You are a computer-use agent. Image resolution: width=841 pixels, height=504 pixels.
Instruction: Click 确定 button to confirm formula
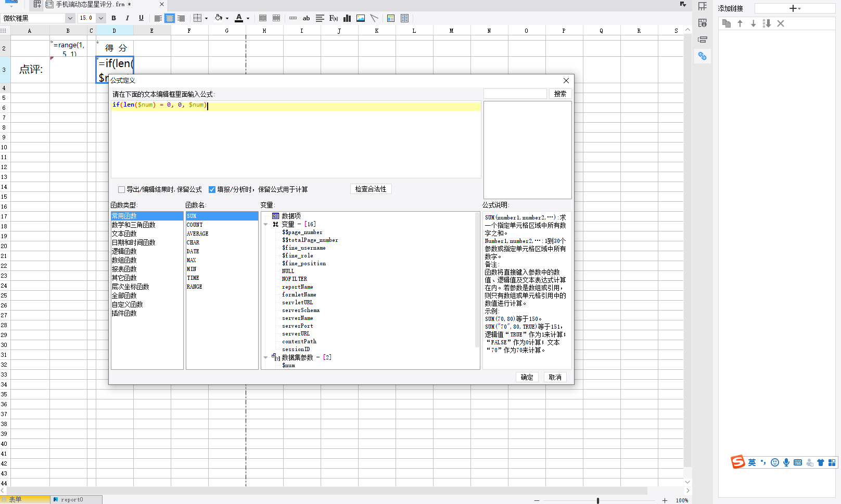pyautogui.click(x=527, y=377)
